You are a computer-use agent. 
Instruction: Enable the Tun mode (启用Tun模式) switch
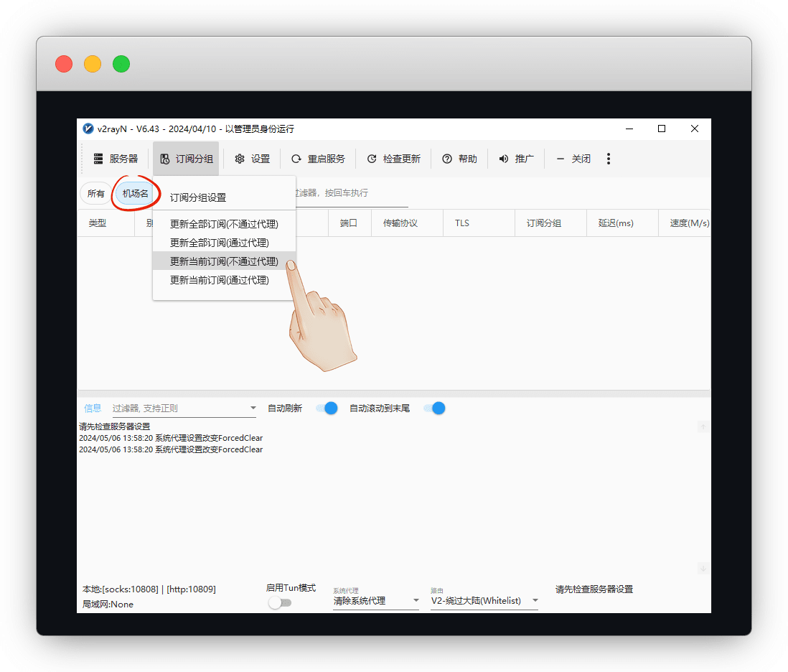(x=279, y=603)
